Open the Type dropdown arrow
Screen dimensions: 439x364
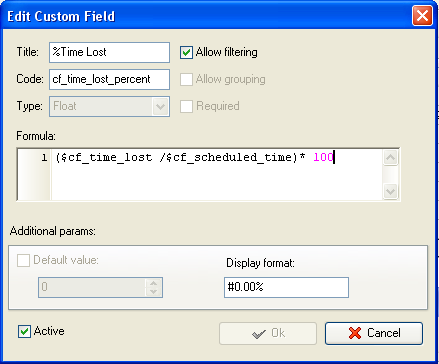pyautogui.click(x=160, y=107)
